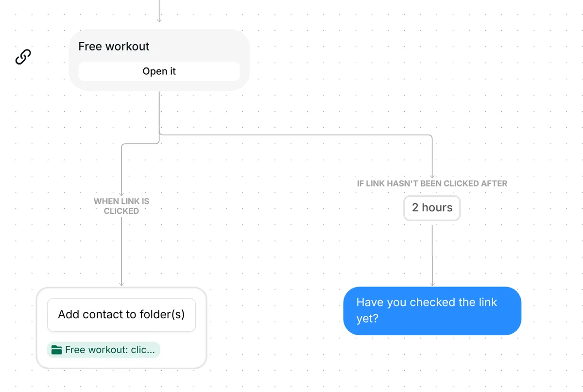Click the arrowhead above WHEN LINK IS CLICKED
This screenshot has width=583, height=392.
coord(121,193)
